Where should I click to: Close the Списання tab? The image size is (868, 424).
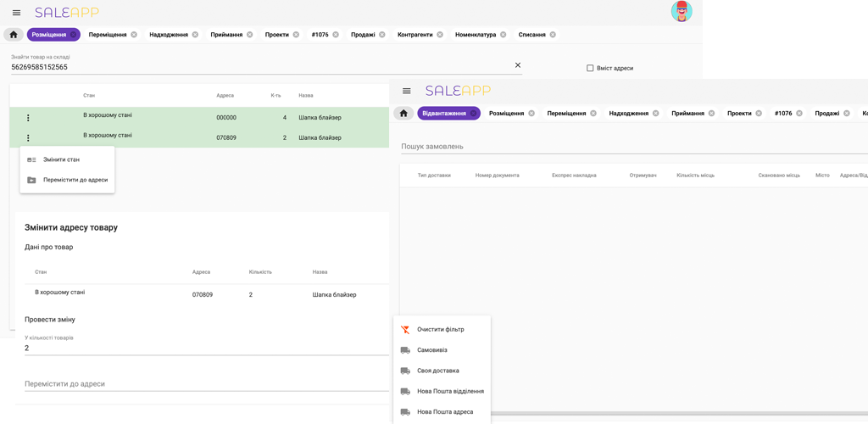tap(553, 34)
